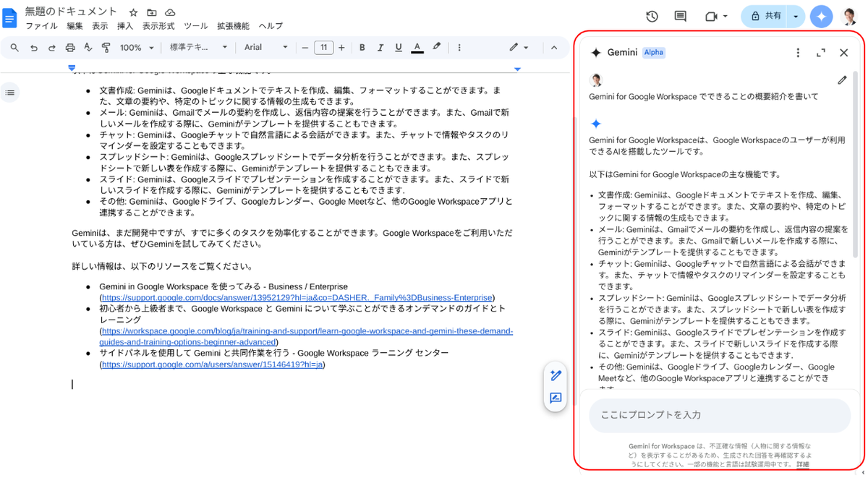This screenshot has width=868, height=478.
Task: Click the left indent ruler marker
Action: tap(72, 67)
